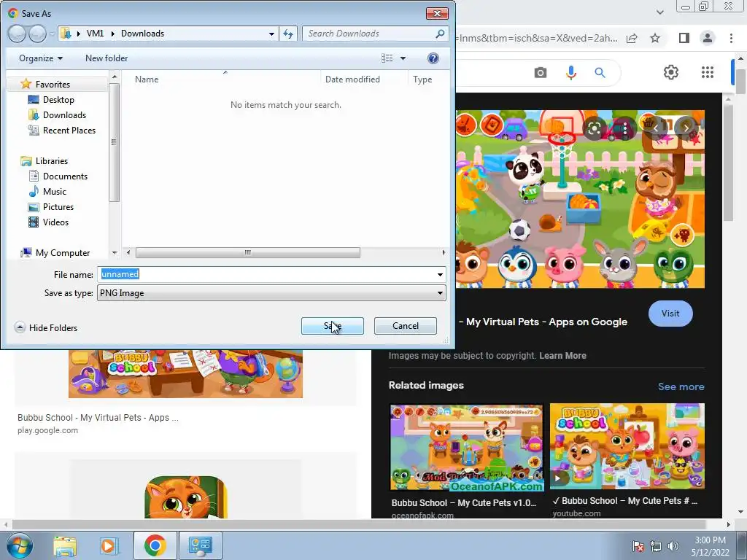This screenshot has width=747, height=560.
Task: Click the Google search magnifier button
Action: 600,73
